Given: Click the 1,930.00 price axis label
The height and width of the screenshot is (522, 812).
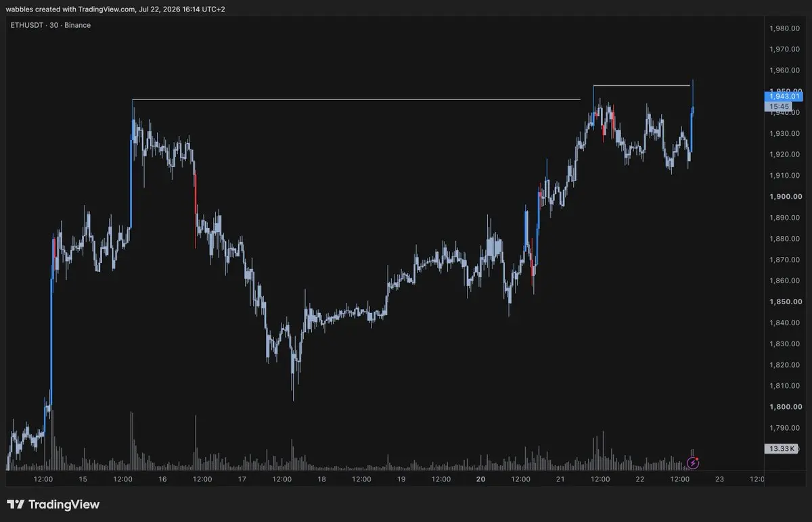Looking at the screenshot, I should coord(785,133).
